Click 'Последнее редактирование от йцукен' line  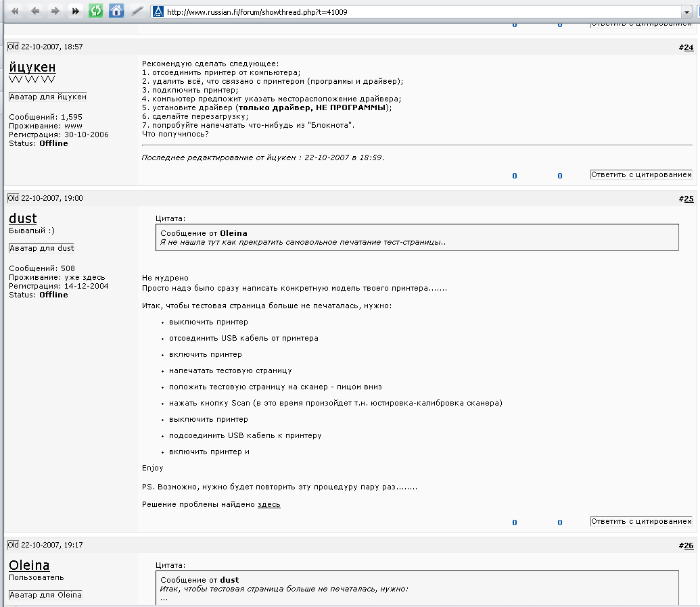click(x=263, y=157)
